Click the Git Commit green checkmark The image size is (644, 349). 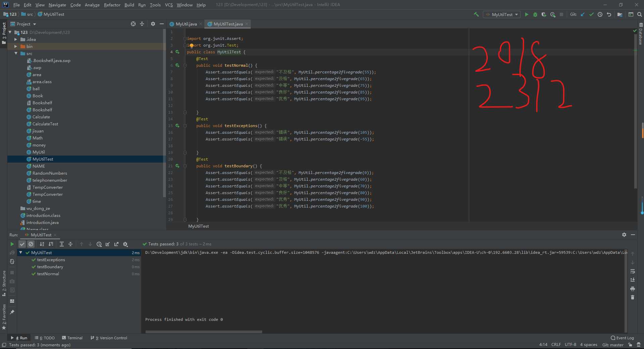[591, 14]
